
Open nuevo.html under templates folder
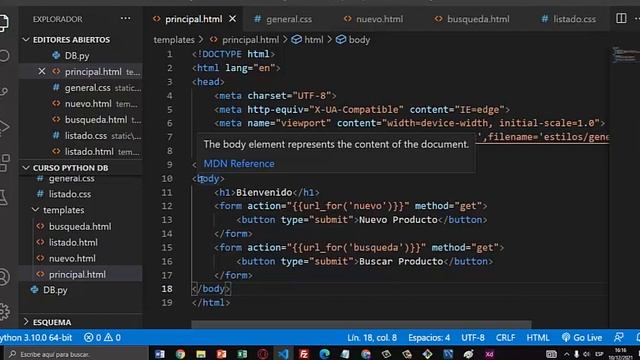pyautogui.click(x=81, y=258)
